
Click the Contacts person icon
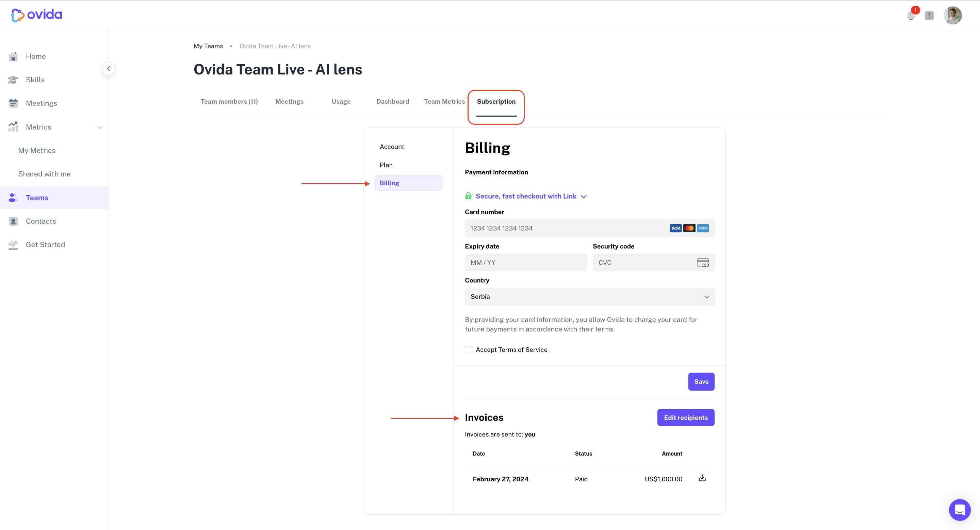tap(13, 221)
